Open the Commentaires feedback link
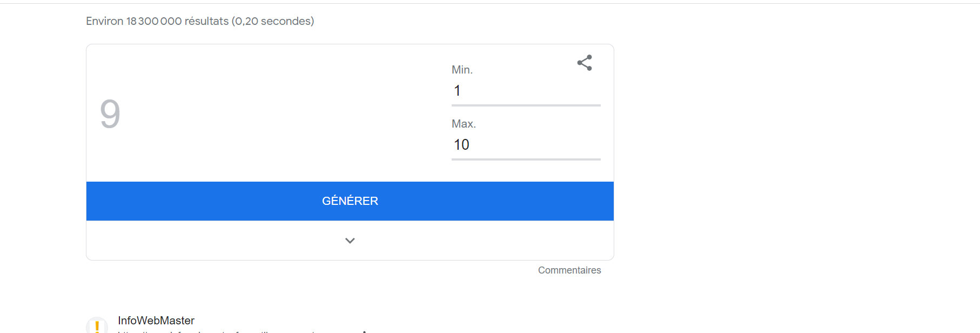 pos(569,270)
